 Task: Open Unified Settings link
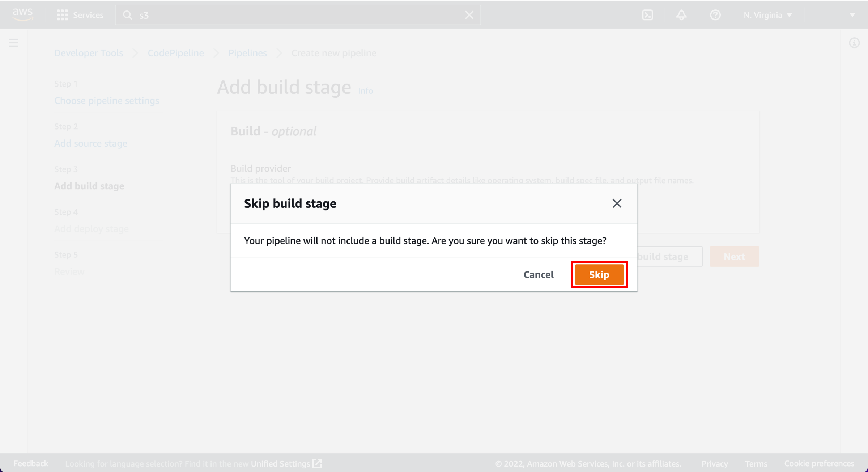click(286, 464)
